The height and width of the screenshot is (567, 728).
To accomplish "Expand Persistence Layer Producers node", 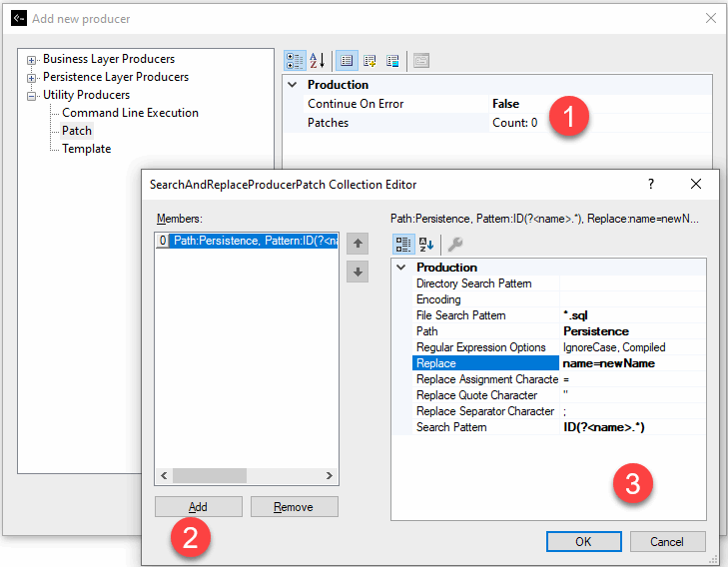I will point(31,78).
